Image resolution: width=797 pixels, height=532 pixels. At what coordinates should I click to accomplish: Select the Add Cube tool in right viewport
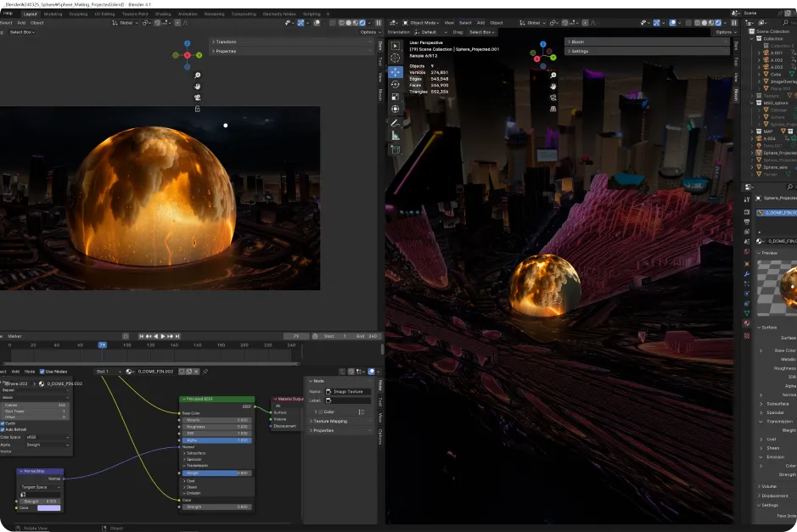tap(395, 149)
